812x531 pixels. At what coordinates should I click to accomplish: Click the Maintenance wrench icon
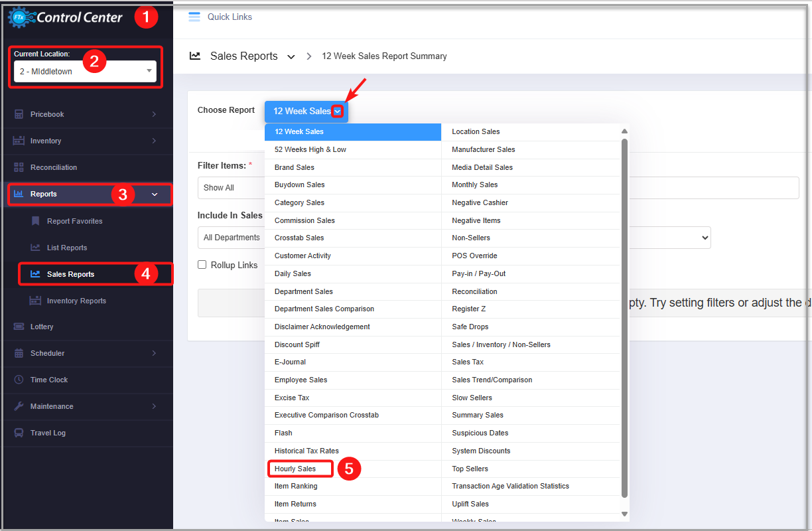click(x=19, y=406)
